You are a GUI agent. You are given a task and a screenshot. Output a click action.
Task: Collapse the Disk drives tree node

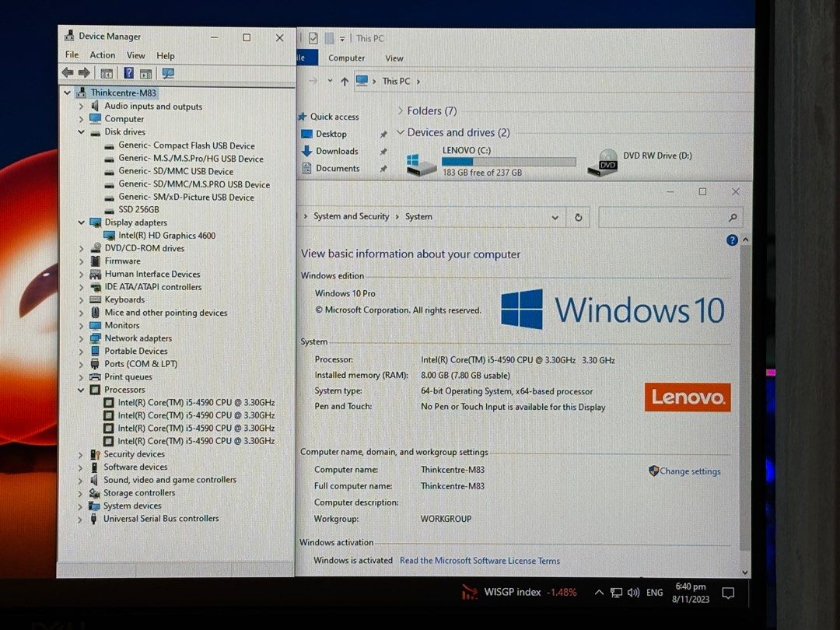tap(82, 131)
